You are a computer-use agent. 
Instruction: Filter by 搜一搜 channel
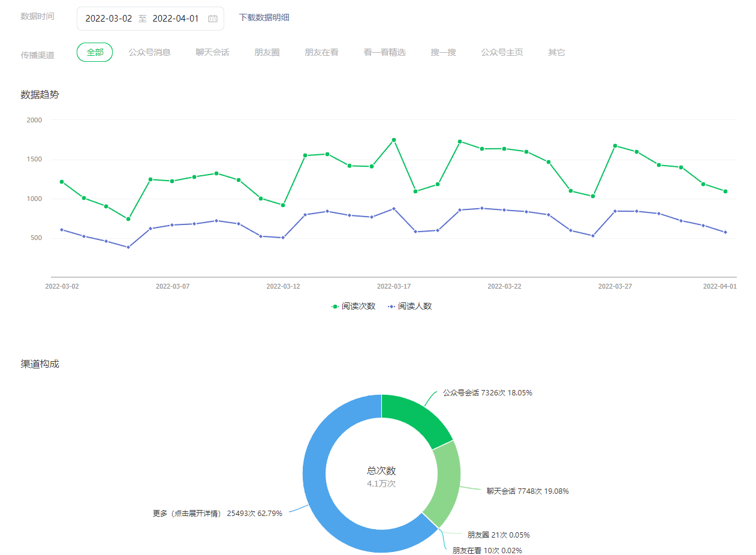(x=443, y=52)
